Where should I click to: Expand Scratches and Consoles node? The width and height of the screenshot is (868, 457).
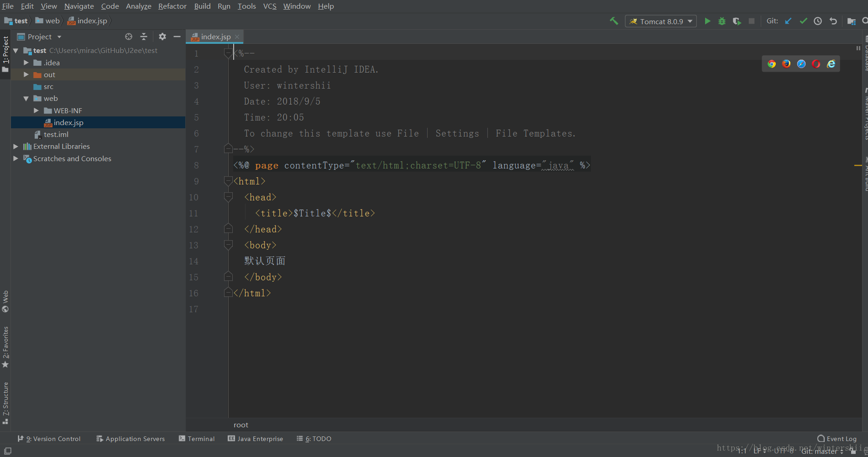[x=16, y=158]
